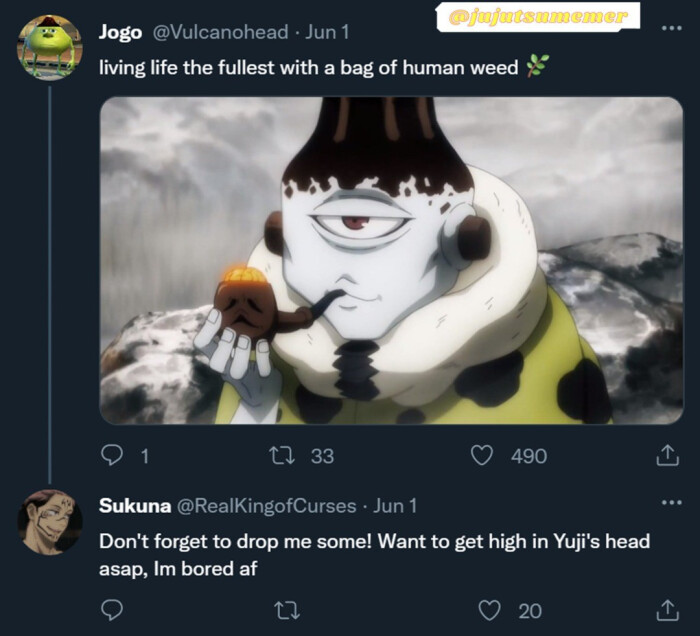Click the Jun 1 timestamp on Jogo's tweet
700x636 pixels.
(327, 32)
